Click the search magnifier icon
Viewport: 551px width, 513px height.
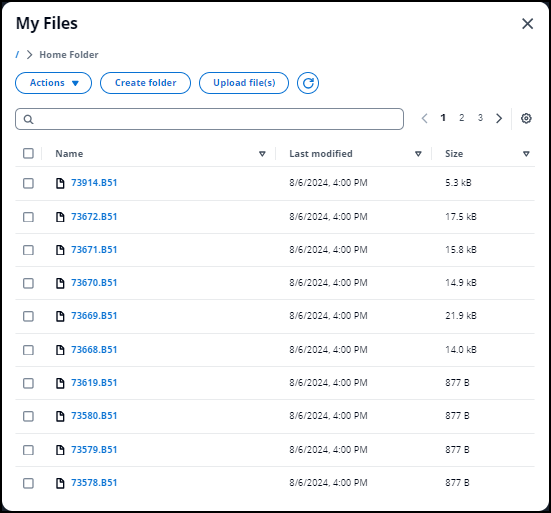[28, 119]
